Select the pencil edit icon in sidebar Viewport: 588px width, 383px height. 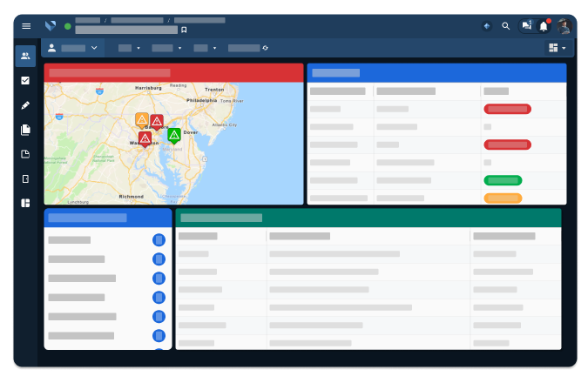25,105
